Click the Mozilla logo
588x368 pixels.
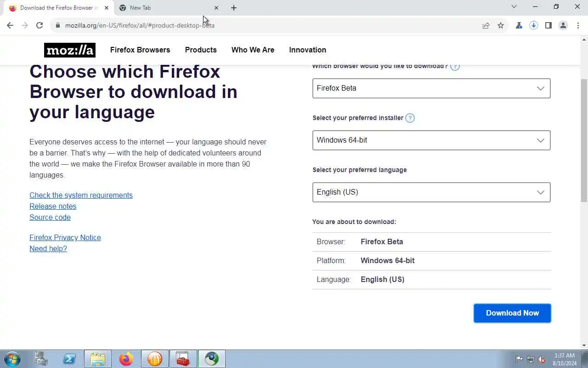70,50
